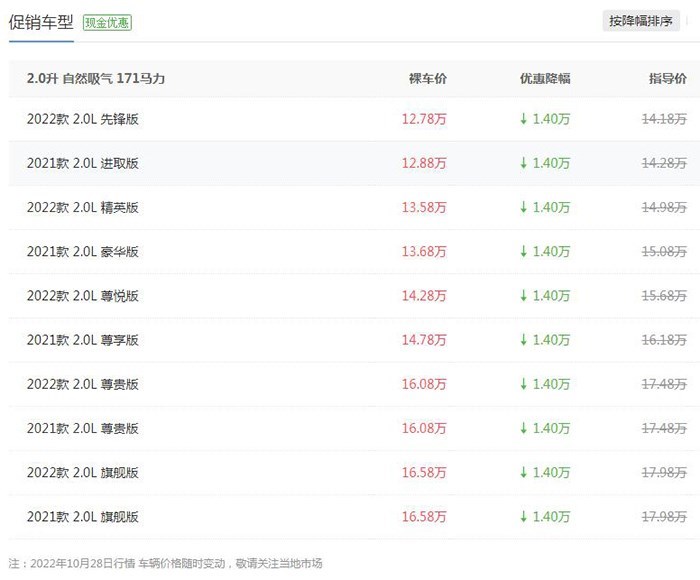This screenshot has height=580, width=700.
Task: Click the 13.58万 bare car price
Action: (x=424, y=208)
